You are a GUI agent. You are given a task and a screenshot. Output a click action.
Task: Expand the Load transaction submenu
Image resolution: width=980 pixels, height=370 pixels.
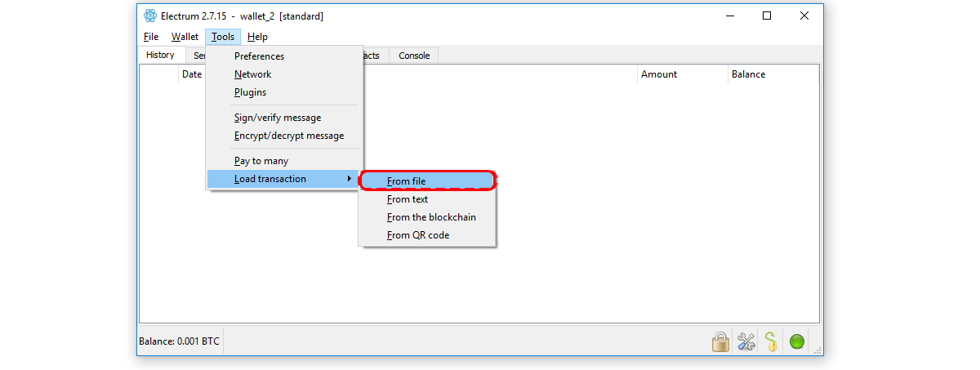(282, 179)
